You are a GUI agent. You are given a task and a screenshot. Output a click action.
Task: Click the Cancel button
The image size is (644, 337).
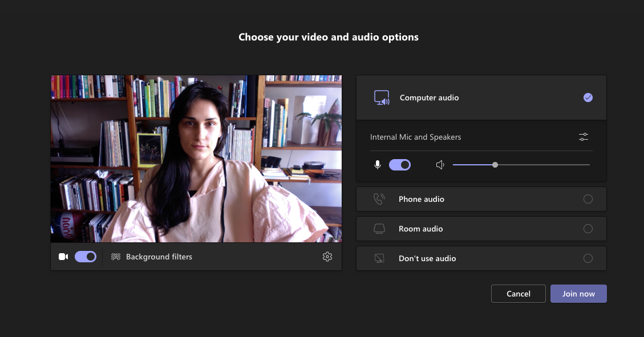point(519,294)
